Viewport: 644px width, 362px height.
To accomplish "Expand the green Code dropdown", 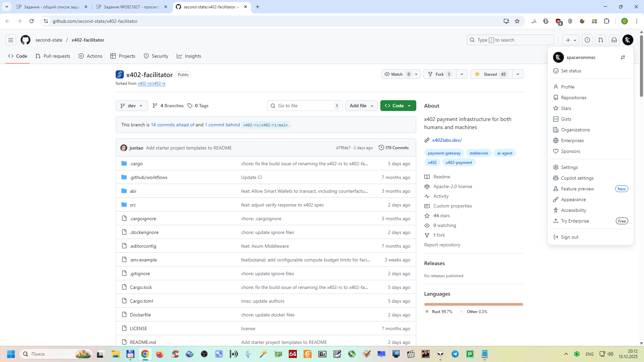I will [398, 106].
